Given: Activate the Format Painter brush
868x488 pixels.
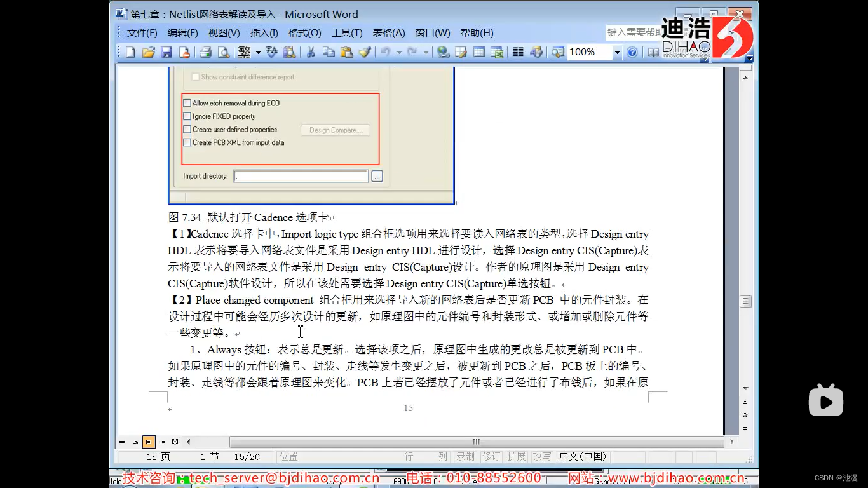Looking at the screenshot, I should click(x=364, y=52).
